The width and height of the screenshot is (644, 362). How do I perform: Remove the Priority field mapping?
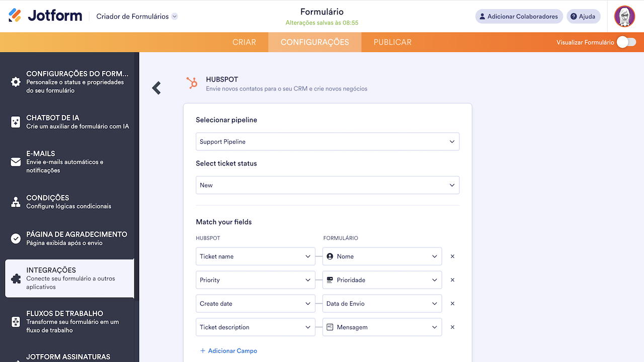(452, 280)
